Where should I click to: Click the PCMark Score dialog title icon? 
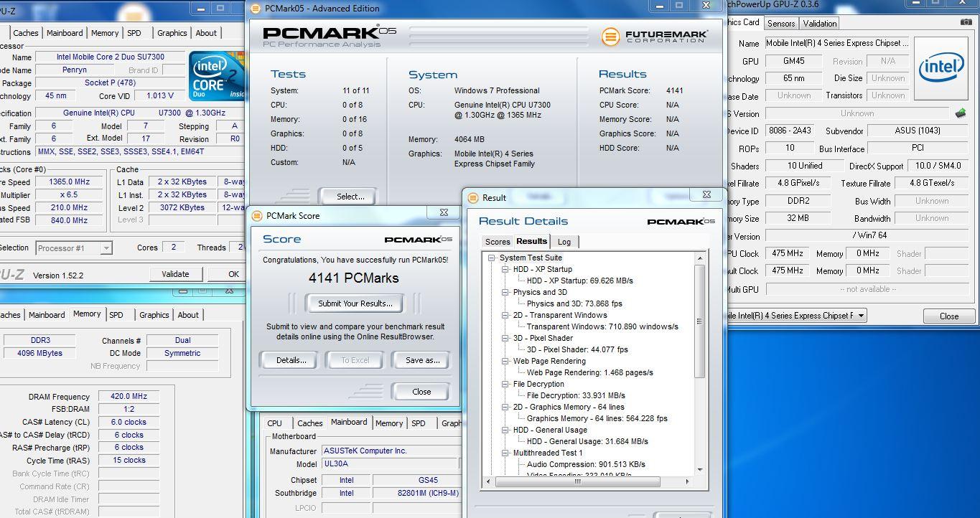click(257, 215)
